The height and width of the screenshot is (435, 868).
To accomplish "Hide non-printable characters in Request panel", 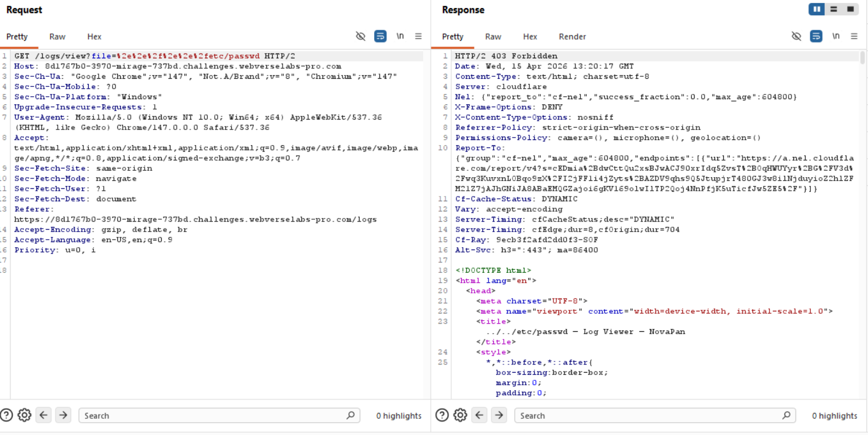I will tap(361, 36).
